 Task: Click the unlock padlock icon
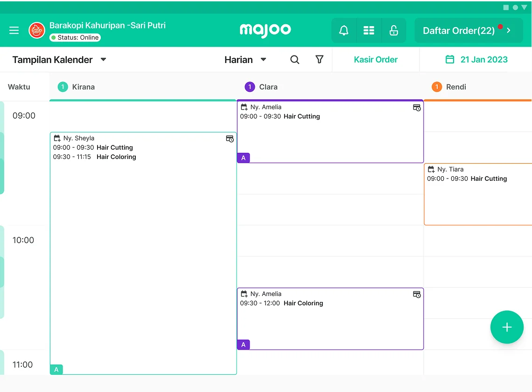394,31
